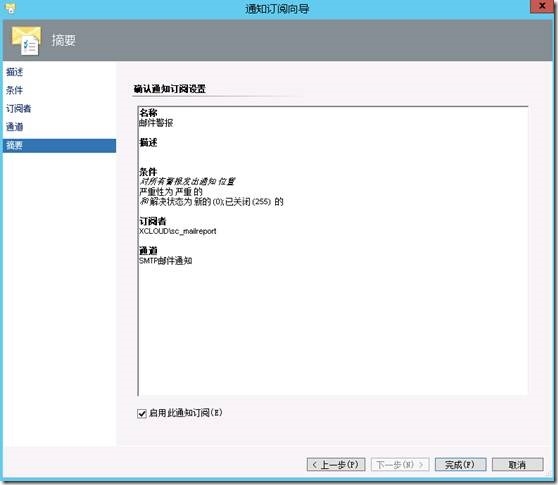Screen dimensions: 558x485
Task: Select the 摘要 step
Action: 59,146
